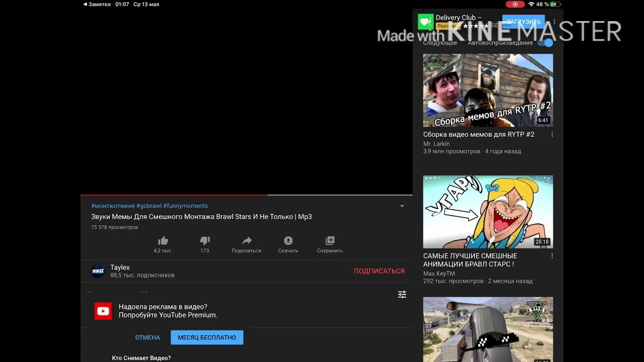Viewport: 644px width, 362px height.
Task: Click ЗАГРУЗИТЬ button on Delivery Club ad
Action: tap(523, 22)
